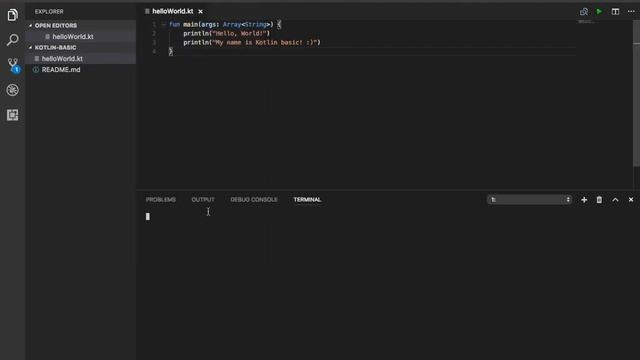This screenshot has width=640, height=360.
Task: Select helloWorld.kt under Open Editors
Action: (x=73, y=36)
